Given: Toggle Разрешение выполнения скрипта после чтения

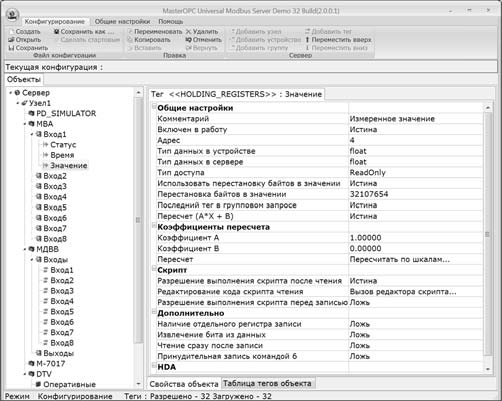Looking at the screenshot, I should (415, 281).
